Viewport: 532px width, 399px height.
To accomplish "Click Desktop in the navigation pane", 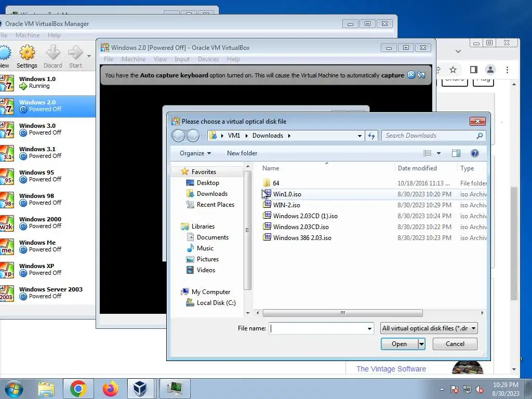I will click(208, 182).
